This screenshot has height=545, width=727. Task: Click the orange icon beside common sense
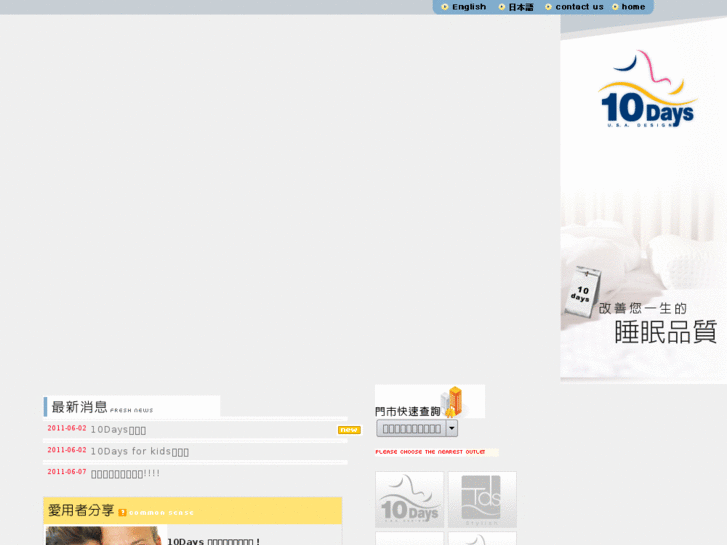pyautogui.click(x=122, y=513)
